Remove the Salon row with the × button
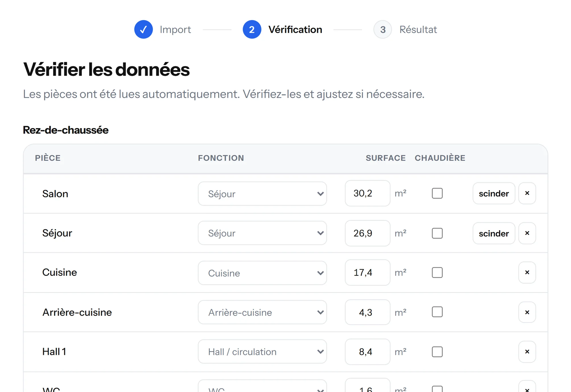Viewport: 571px width, 392px height. (x=527, y=193)
